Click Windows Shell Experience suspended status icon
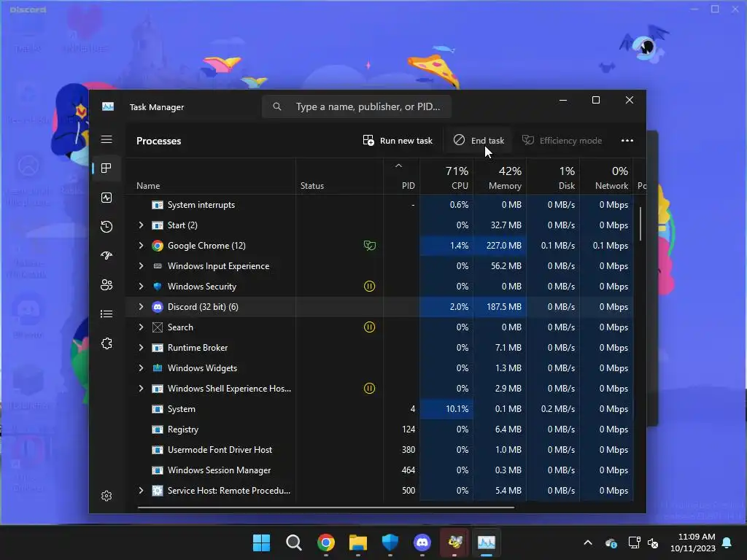747x560 pixels. (369, 389)
